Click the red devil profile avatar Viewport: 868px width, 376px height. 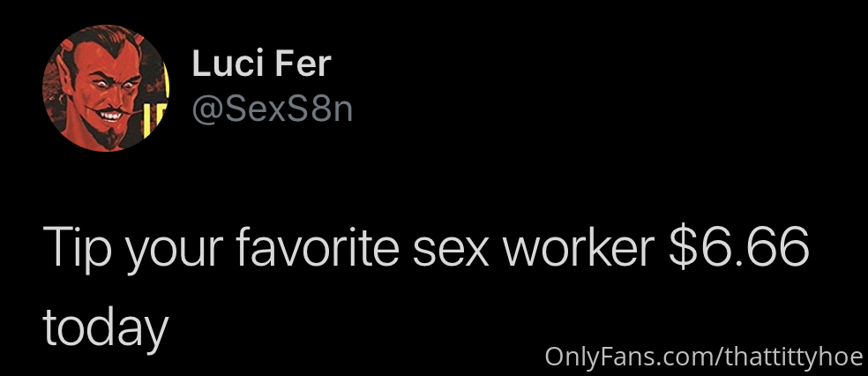pos(105,87)
